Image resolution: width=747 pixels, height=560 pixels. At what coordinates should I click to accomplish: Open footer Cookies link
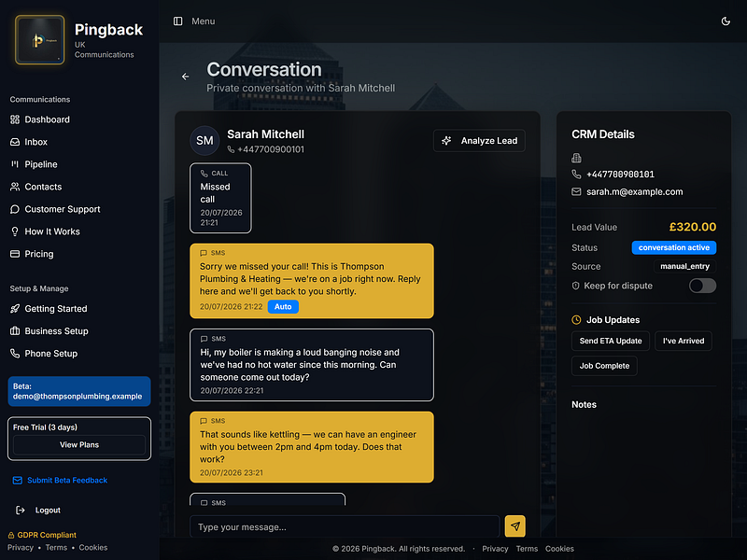(559, 549)
